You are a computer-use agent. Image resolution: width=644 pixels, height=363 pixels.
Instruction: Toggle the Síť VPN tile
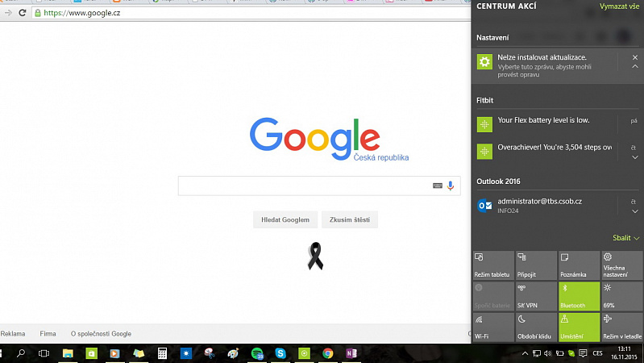point(536,296)
